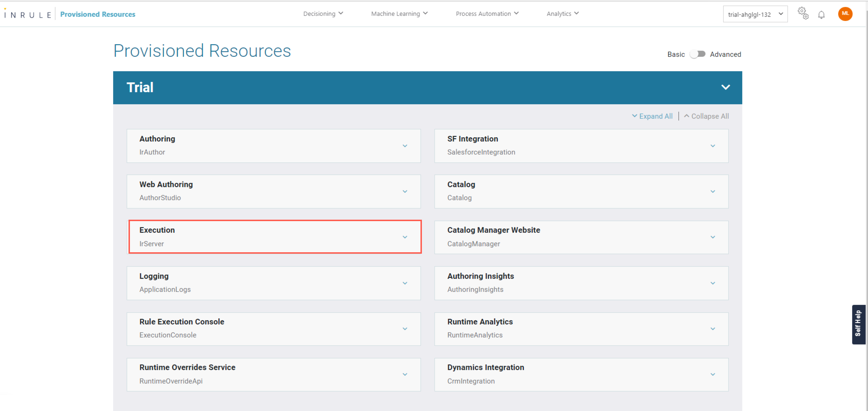868x411 pixels.
Task: Open the settings gears icon
Action: pos(803,13)
